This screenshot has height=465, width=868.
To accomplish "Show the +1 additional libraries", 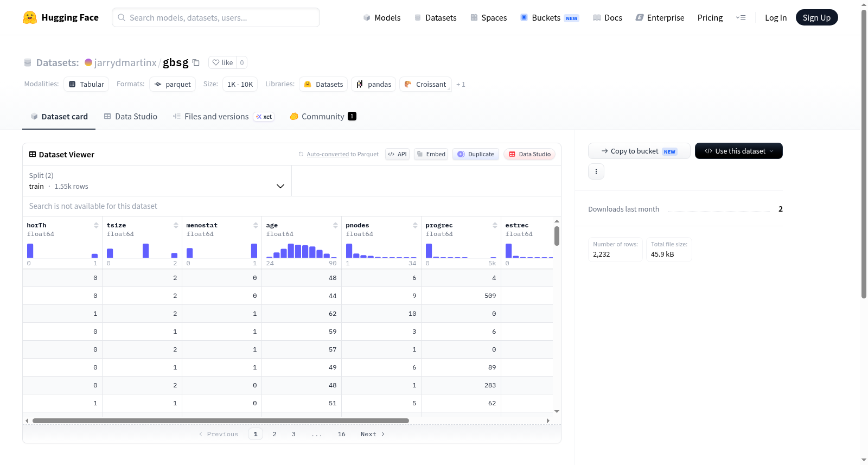I will 461,85.
